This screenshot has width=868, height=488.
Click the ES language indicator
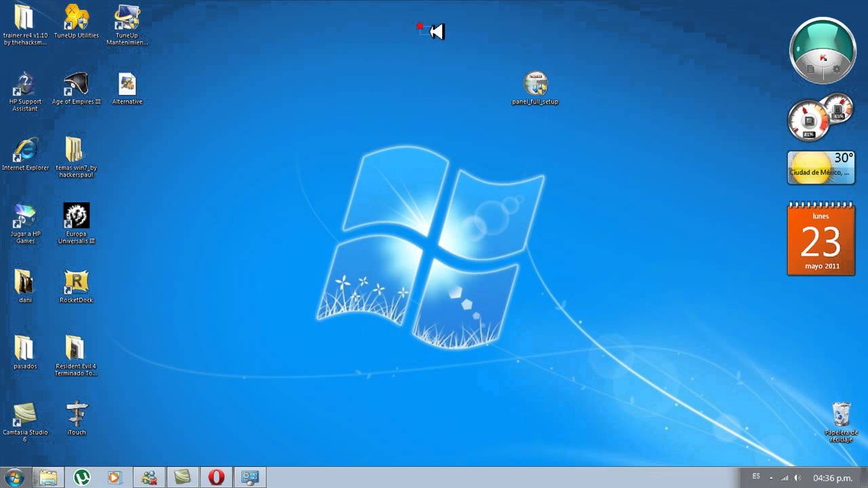756,477
